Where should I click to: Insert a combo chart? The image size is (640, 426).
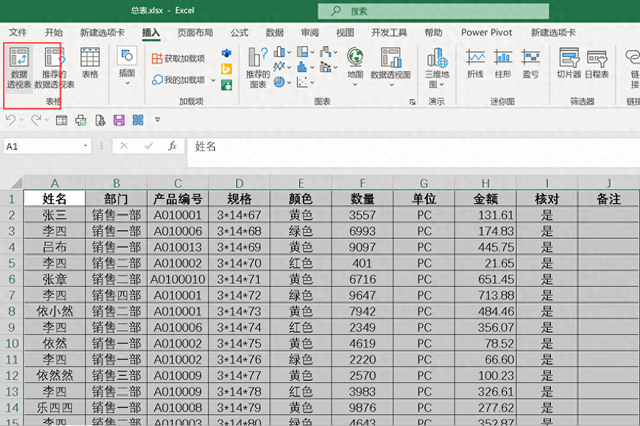tap(326, 67)
